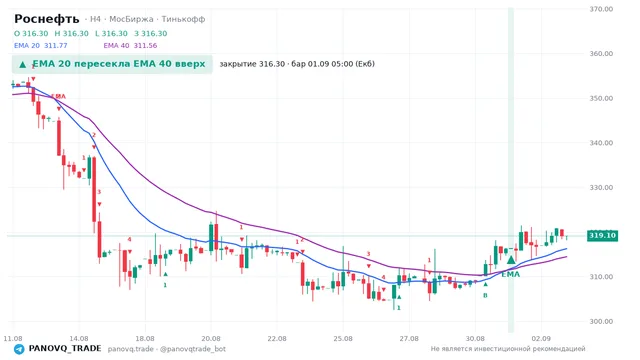
Task: Click the 340.00 price axis label
Action: pos(601,143)
